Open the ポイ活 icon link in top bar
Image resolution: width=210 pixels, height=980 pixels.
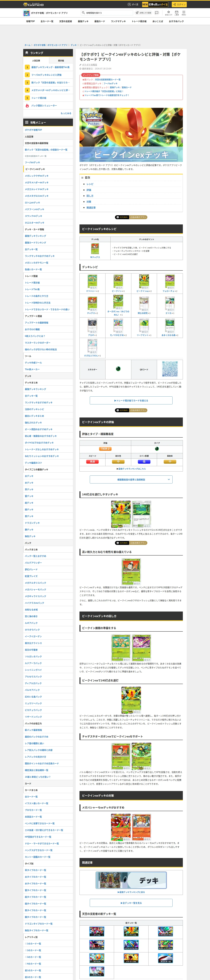pyautogui.click(x=133, y=5)
